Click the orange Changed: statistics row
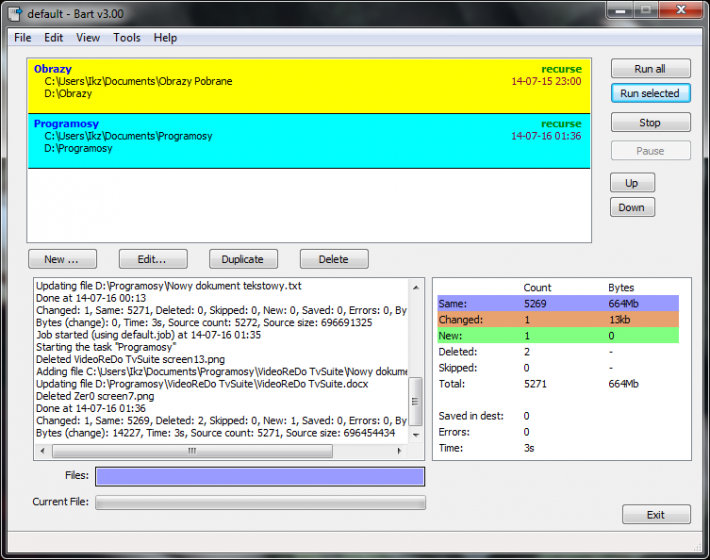Viewport: 710px width, 560px height. point(558,320)
